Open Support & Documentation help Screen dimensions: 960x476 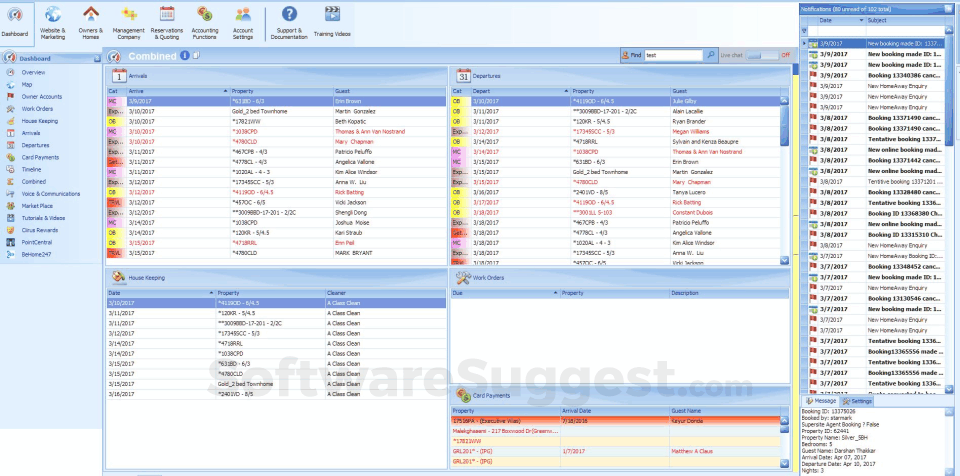pos(289,22)
